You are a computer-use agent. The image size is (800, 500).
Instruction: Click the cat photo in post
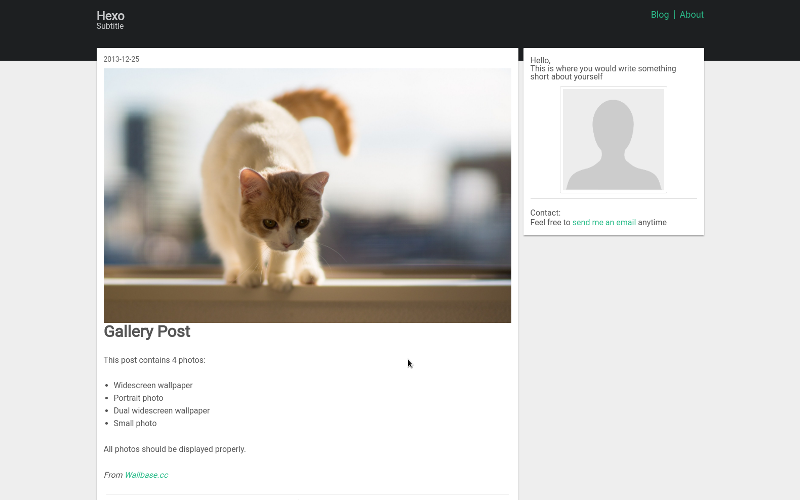coord(307,195)
